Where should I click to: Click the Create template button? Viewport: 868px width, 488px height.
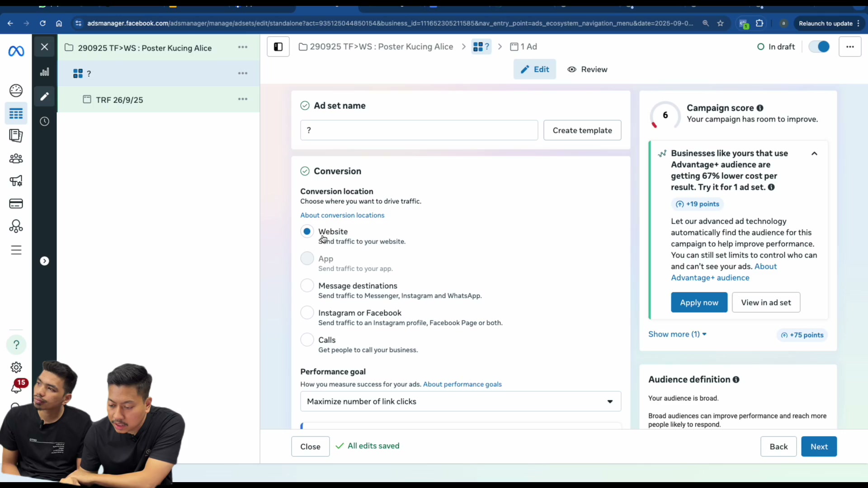pyautogui.click(x=582, y=131)
